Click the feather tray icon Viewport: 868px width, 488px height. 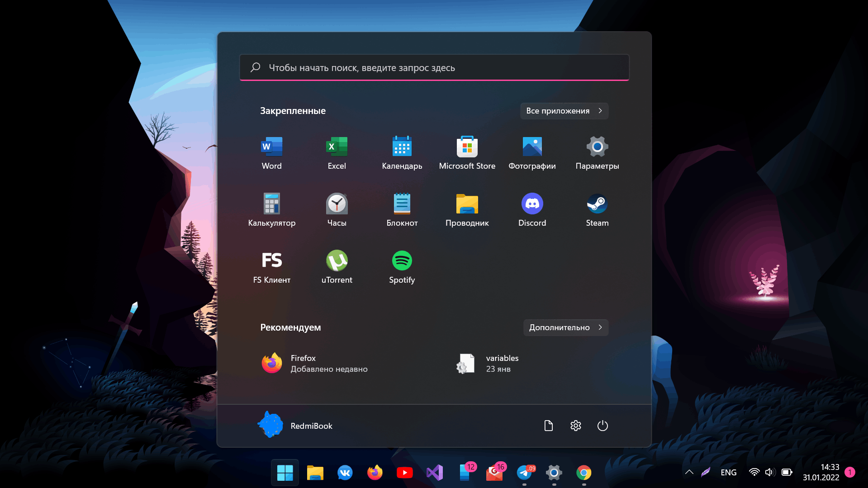(x=706, y=472)
